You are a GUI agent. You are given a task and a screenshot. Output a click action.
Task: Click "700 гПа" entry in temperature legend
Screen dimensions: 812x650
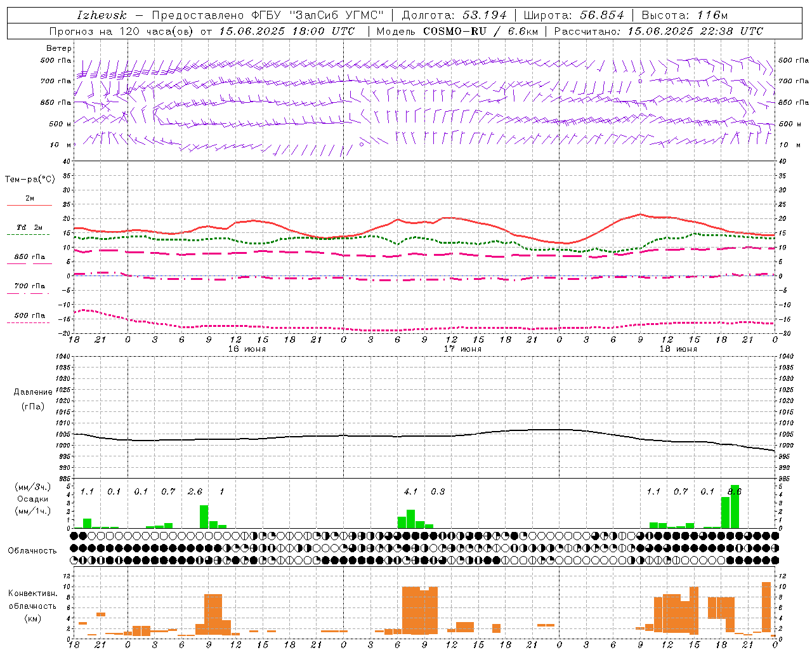point(30,286)
